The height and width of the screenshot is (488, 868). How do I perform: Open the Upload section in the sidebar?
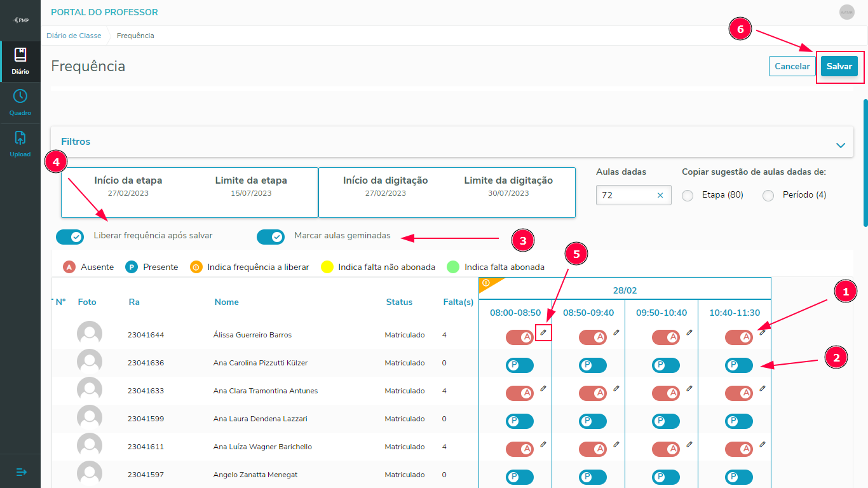pos(20,144)
